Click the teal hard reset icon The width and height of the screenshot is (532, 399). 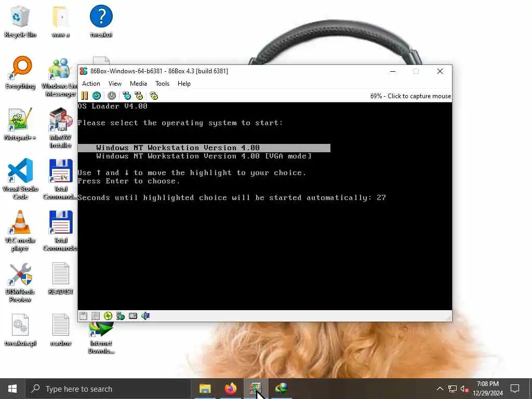[97, 96]
